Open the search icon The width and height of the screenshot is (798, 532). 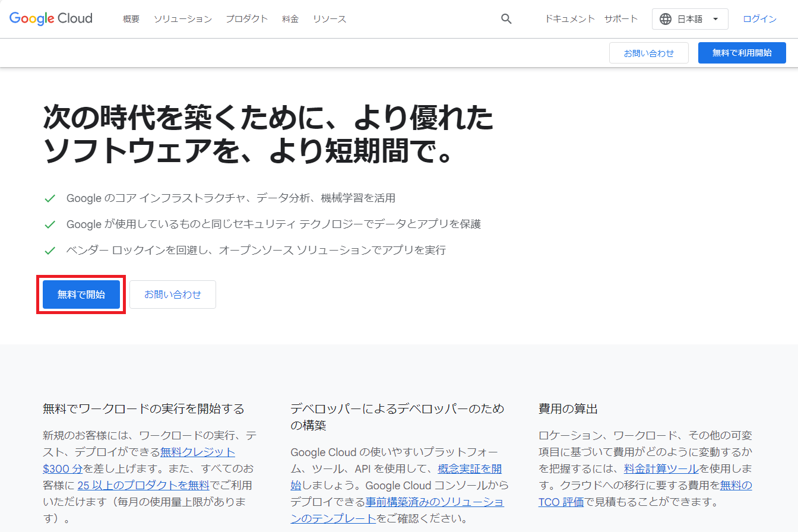coord(506,18)
